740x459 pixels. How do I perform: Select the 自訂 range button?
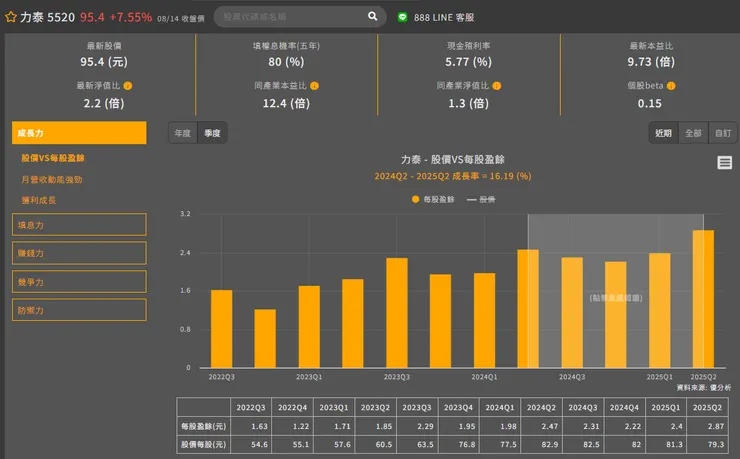(723, 133)
